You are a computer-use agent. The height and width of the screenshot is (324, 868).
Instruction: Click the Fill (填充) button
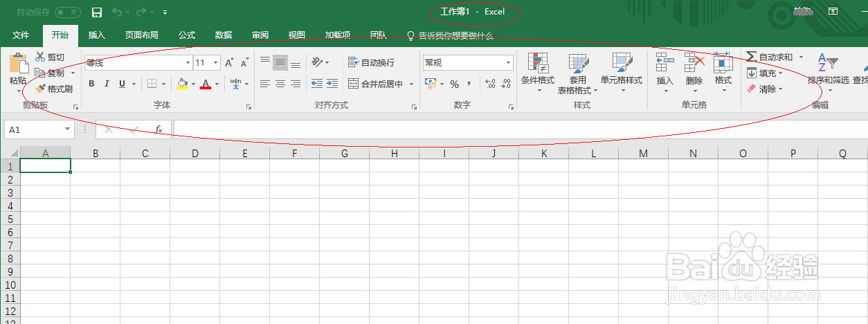[762, 73]
